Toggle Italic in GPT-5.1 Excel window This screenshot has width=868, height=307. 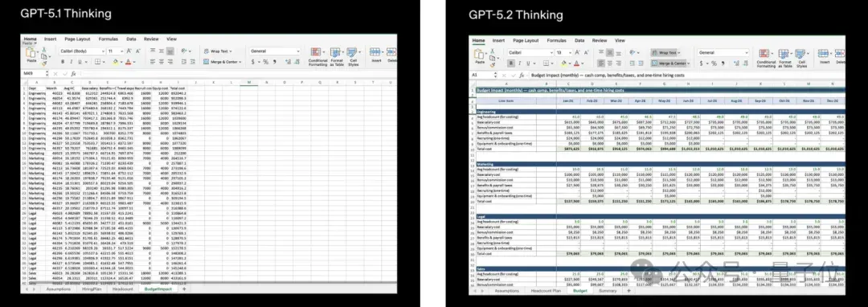coord(72,62)
